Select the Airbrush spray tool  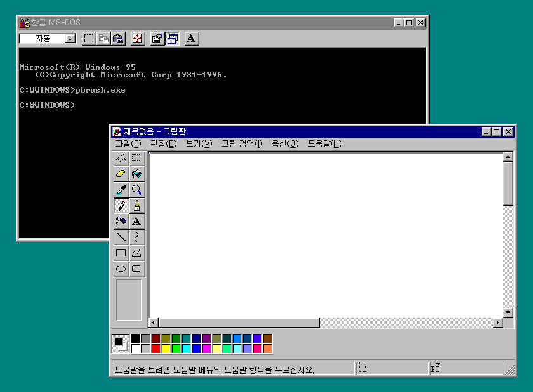pos(121,221)
